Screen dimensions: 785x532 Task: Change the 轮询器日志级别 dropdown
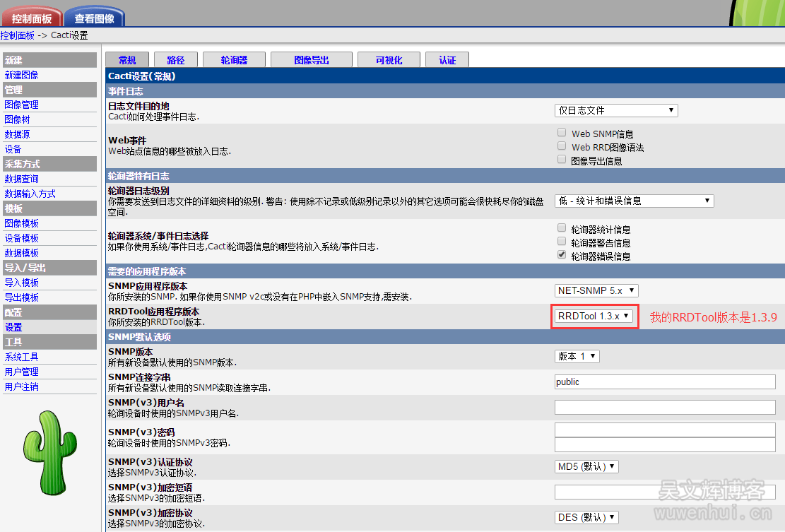point(634,201)
